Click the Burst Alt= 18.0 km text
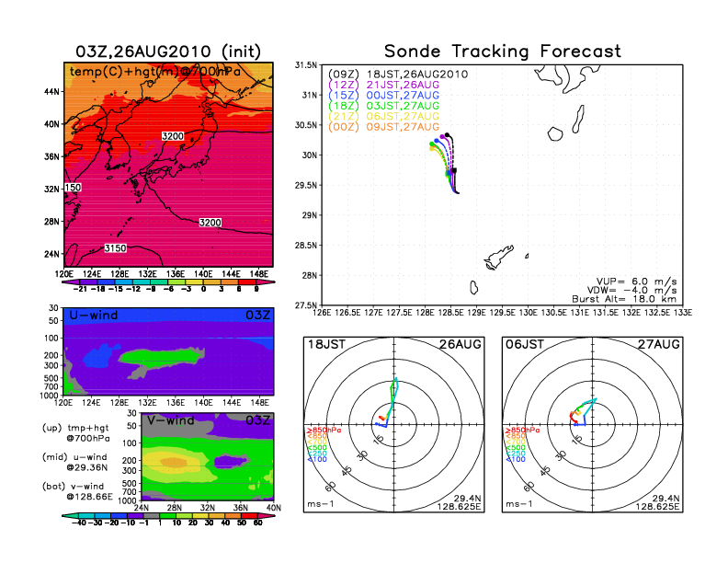This screenshot has width=728, height=563. 624,299
